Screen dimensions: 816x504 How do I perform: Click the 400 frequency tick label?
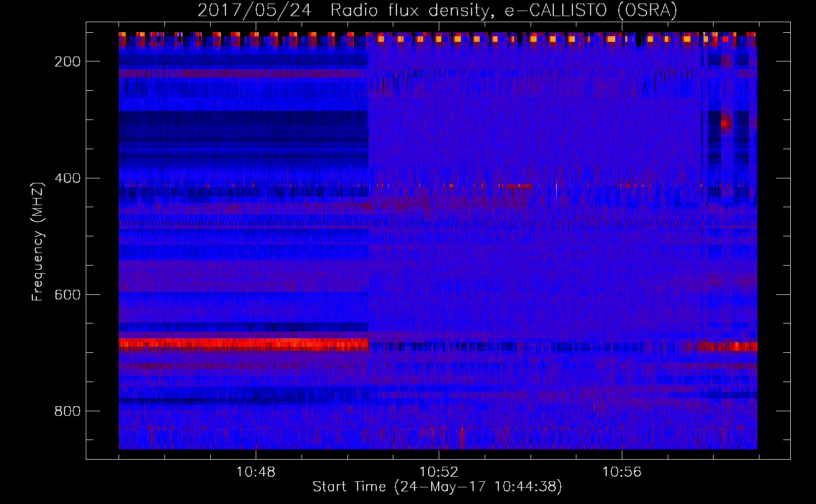click(68, 178)
